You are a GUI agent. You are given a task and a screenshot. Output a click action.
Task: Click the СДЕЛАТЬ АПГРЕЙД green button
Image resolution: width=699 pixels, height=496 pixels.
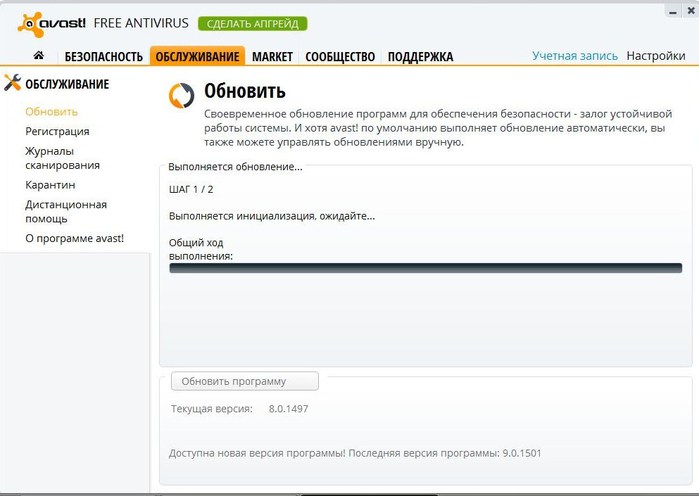[253, 24]
